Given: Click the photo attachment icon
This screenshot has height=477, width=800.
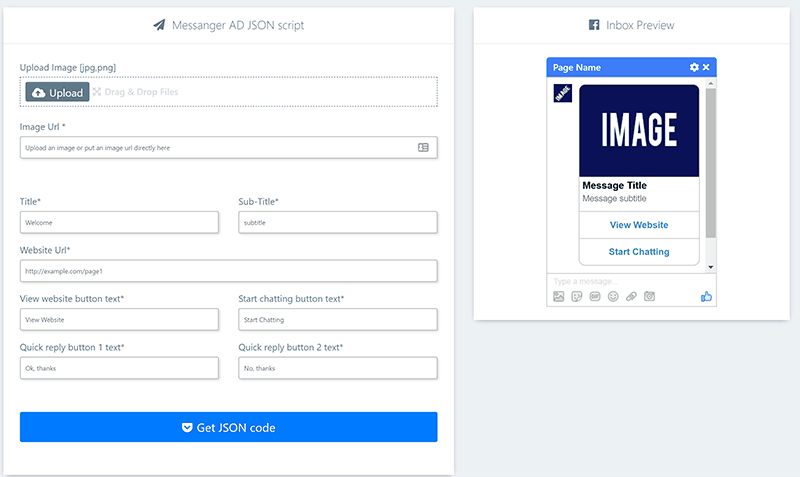Looking at the screenshot, I should pos(559,296).
